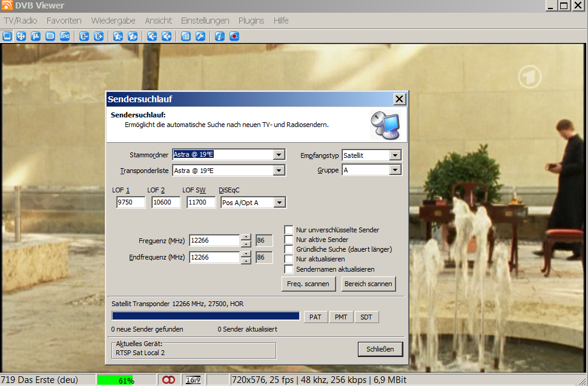Toggle 'Gründliche Suche (dauert länger)' checkbox

[289, 249]
